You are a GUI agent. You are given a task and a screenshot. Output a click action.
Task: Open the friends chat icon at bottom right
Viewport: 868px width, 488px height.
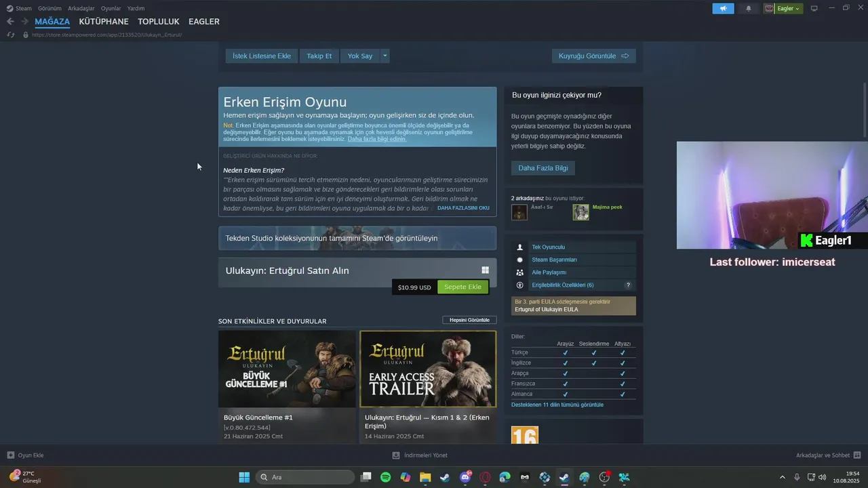[857, 455]
